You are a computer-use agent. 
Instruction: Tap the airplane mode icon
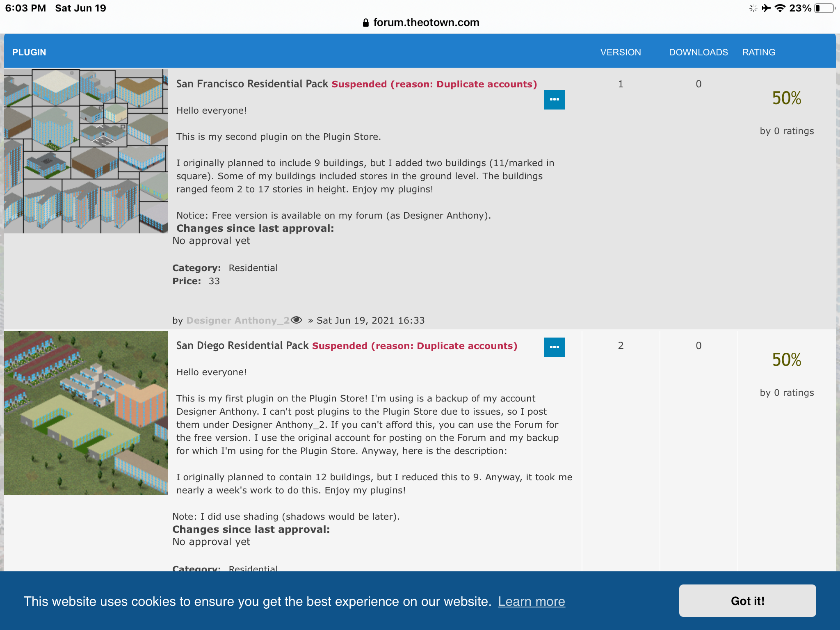[x=766, y=8]
